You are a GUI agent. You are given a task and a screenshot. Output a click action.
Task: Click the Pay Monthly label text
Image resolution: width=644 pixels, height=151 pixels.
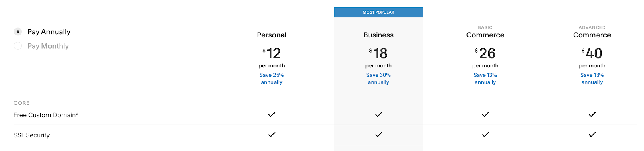pos(48,46)
